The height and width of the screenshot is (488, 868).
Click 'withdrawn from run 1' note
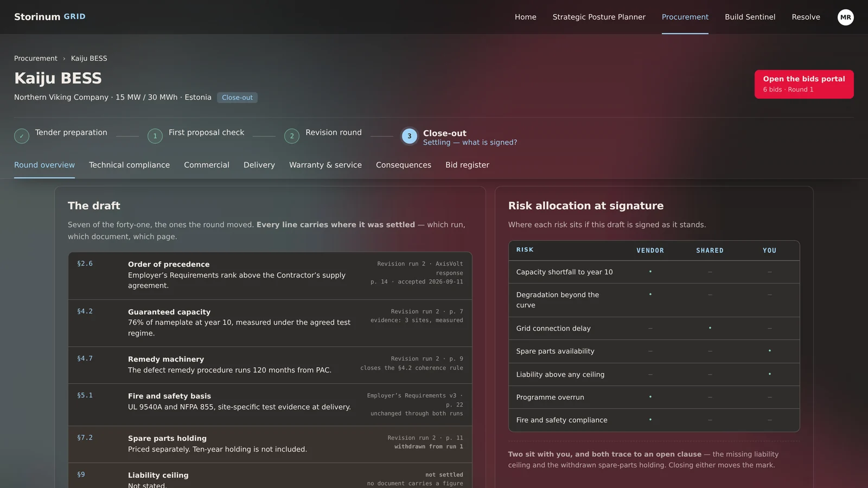pos(429,447)
